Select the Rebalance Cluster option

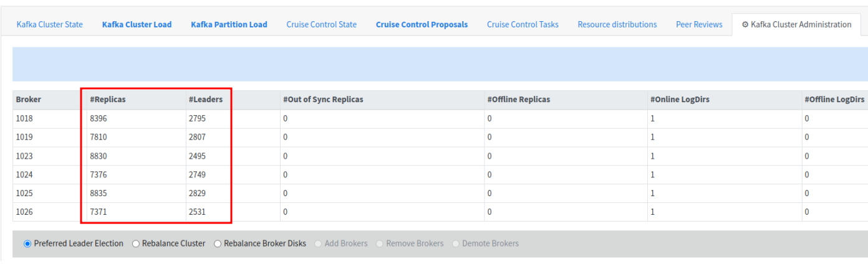point(136,243)
